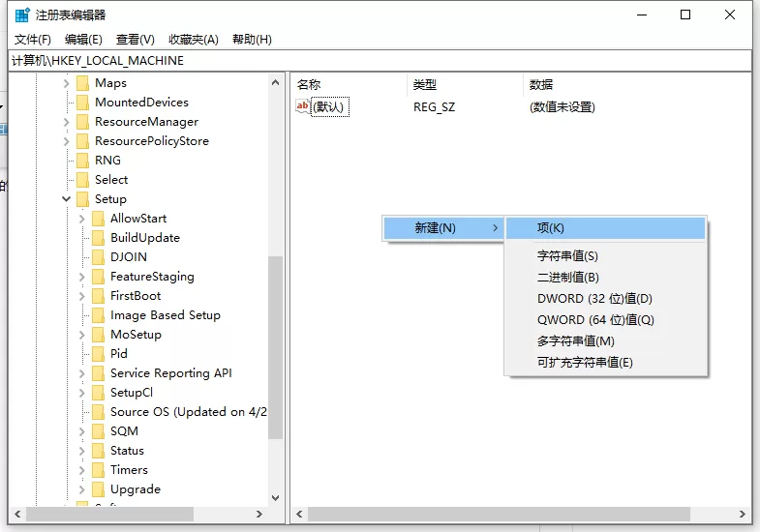Expand the FeatureStaging key
Screen dimensions: 760x532
point(82,277)
